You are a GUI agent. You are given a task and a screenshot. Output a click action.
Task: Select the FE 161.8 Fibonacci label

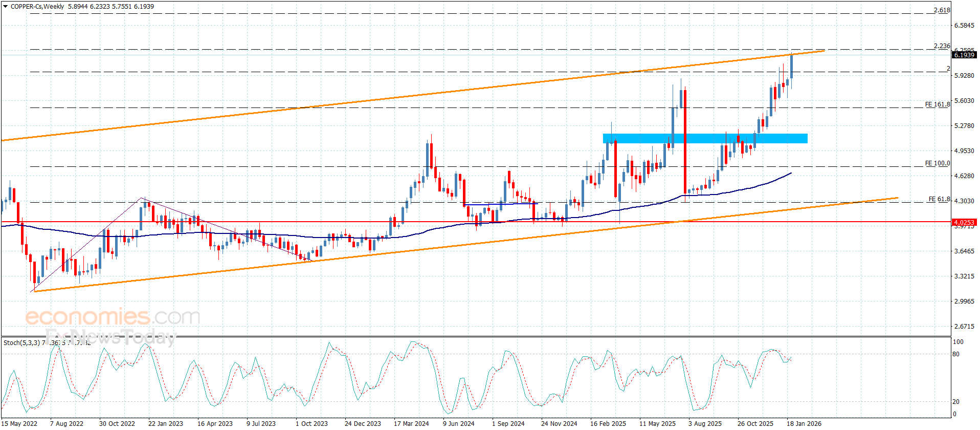[x=938, y=104]
